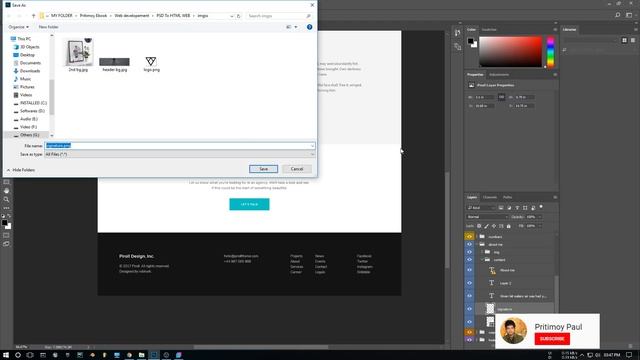Click lock image pixels brush icon
Image resolution: width=640 pixels, height=360 pixels.
pyautogui.click(x=487, y=226)
